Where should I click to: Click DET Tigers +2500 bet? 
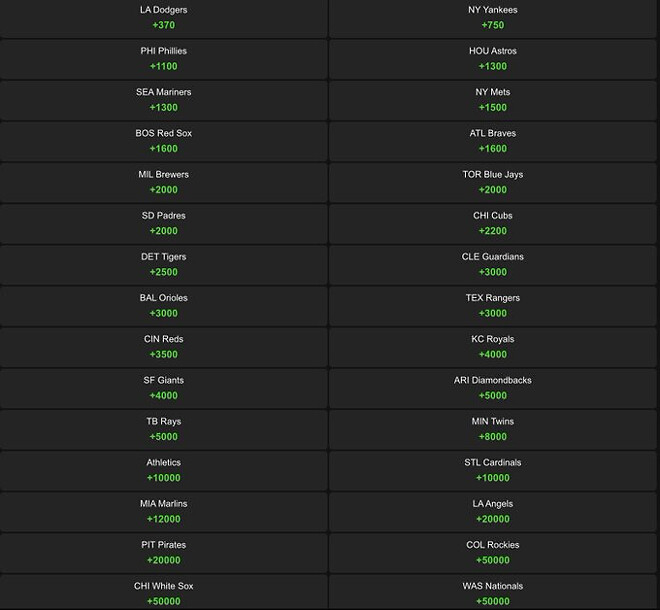pyautogui.click(x=163, y=264)
